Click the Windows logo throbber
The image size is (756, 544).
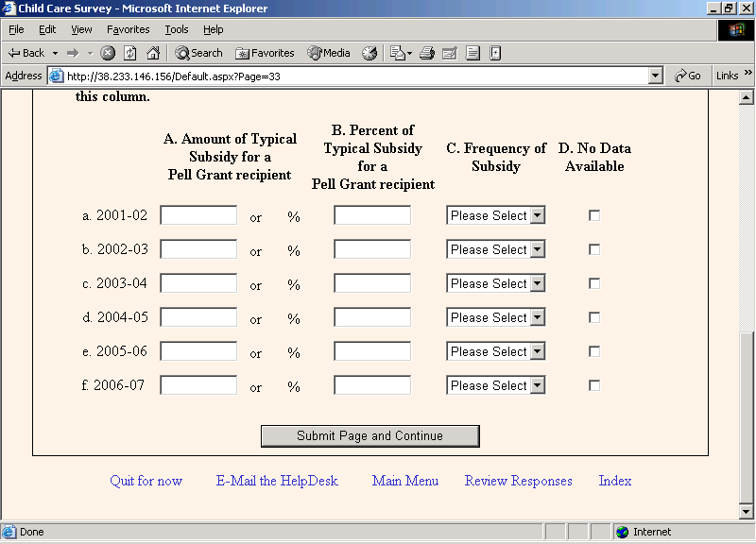[736, 30]
